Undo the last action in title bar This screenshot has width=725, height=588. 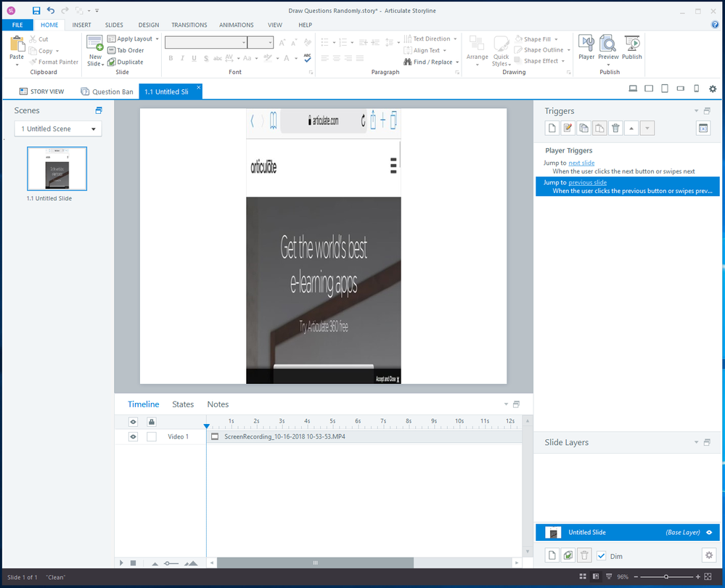click(50, 10)
